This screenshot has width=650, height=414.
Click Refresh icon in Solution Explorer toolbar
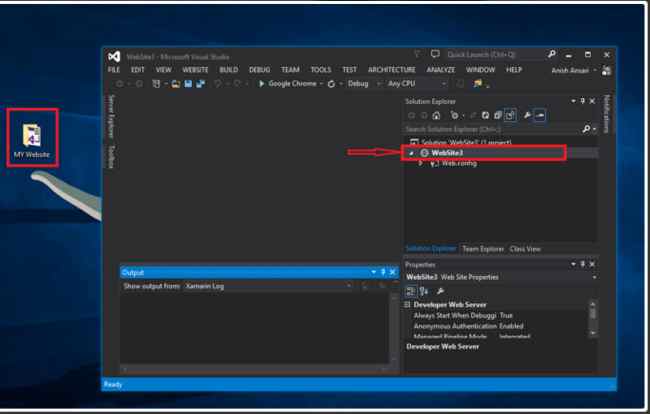click(x=485, y=116)
